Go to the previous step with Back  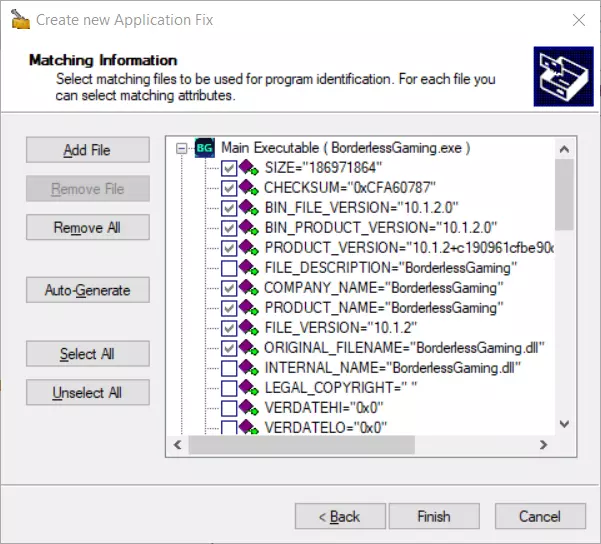(x=340, y=516)
